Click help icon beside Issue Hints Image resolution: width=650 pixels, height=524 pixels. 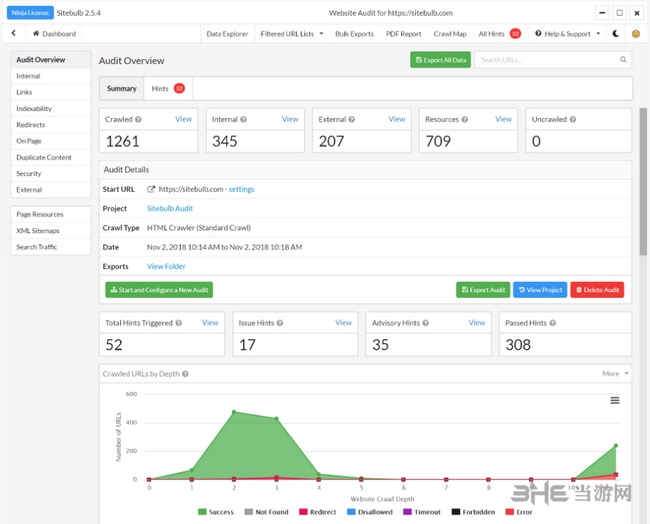tap(280, 323)
